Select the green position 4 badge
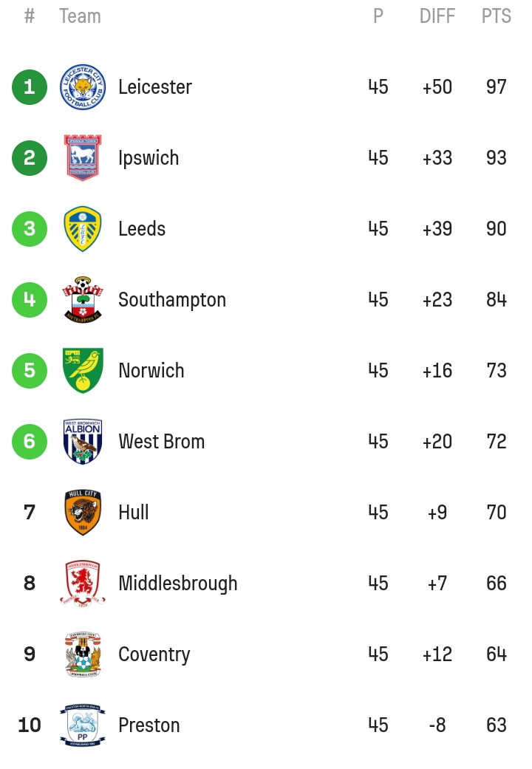The width and height of the screenshot is (532, 769). [x=30, y=299]
